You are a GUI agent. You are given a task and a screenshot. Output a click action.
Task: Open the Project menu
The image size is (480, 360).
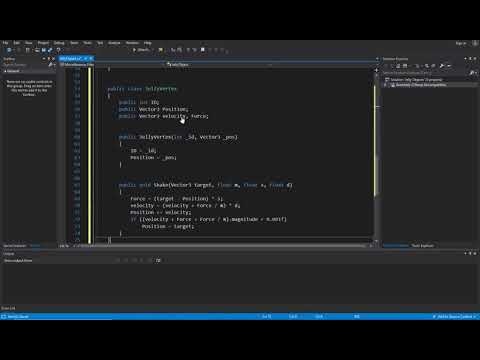(43, 43)
